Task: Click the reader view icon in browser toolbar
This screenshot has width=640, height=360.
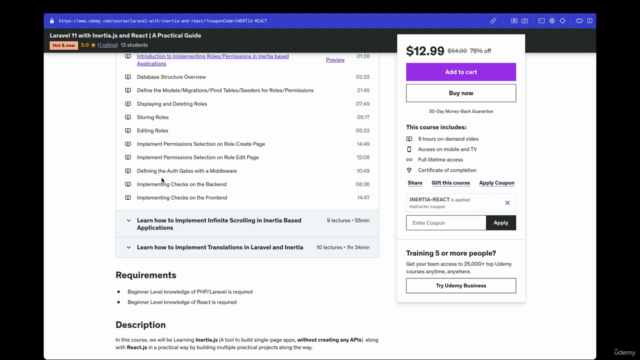Action: [x=514, y=21]
